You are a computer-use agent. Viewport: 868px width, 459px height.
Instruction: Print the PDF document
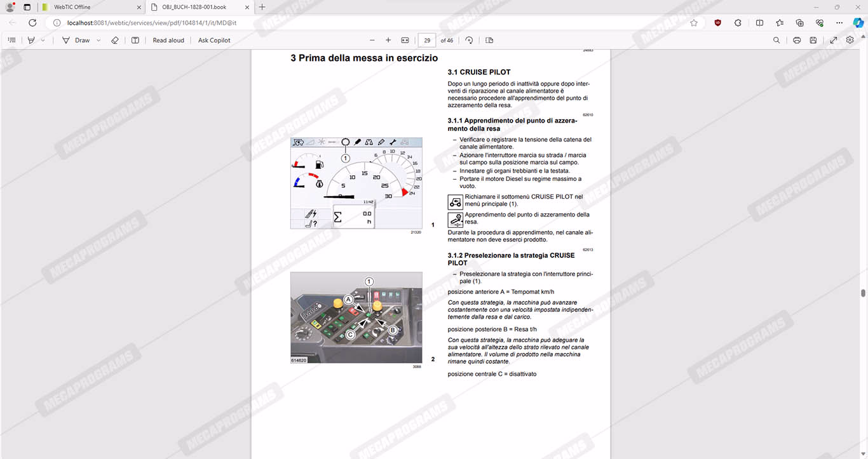point(797,40)
